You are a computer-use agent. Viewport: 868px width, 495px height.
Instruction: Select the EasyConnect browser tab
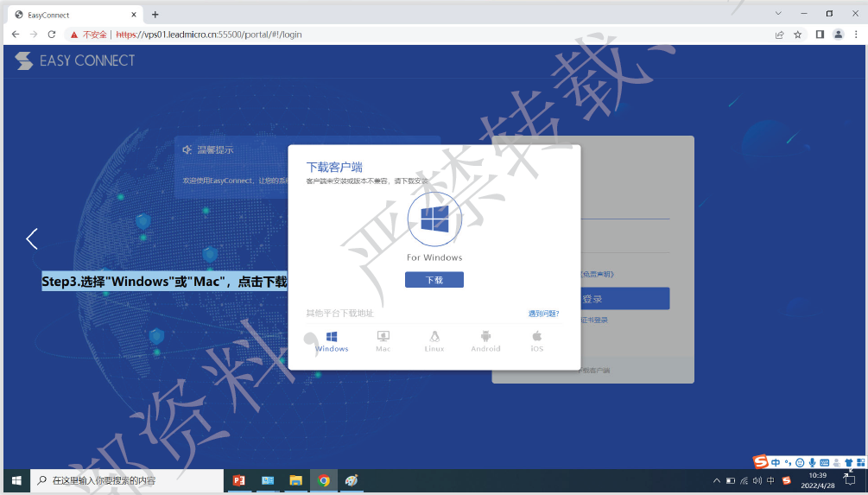75,15
